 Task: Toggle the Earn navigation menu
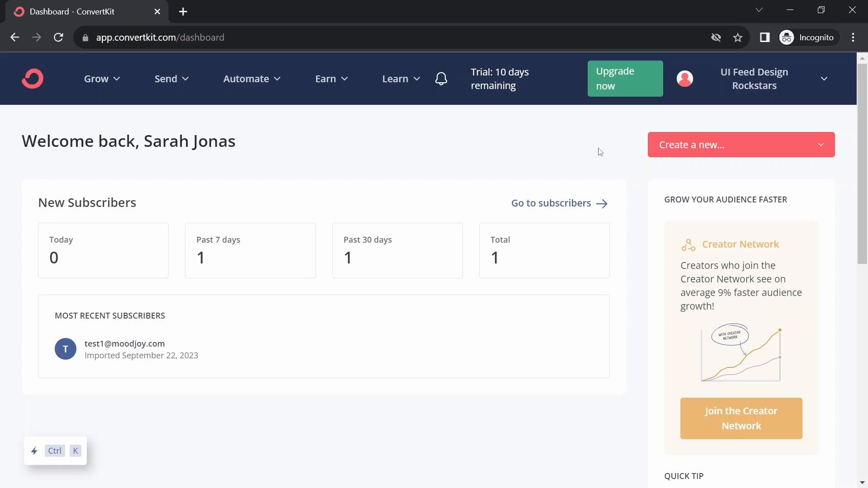332,78
